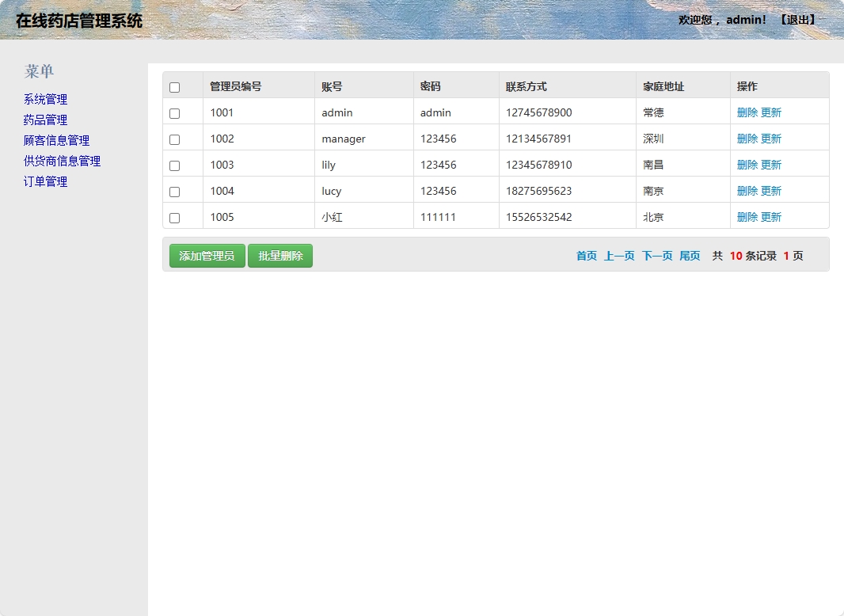Click 【退出】 to log out
Viewport: 844px width, 616px height.
tap(796, 19)
